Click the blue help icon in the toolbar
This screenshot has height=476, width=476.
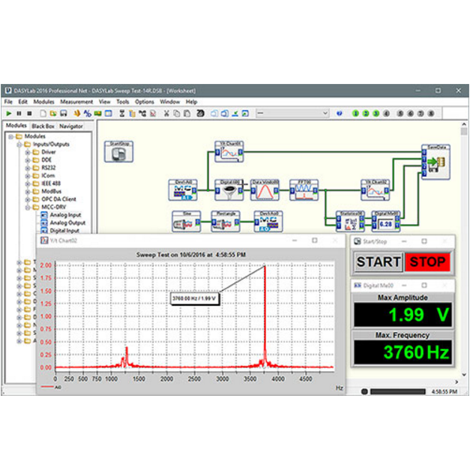340,113
